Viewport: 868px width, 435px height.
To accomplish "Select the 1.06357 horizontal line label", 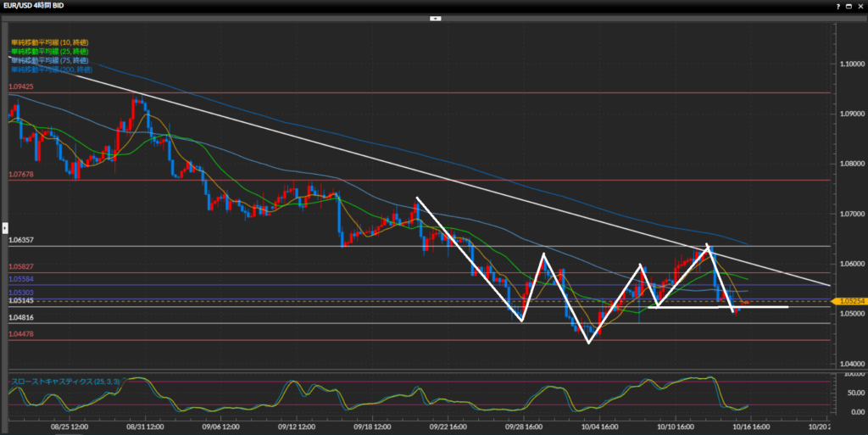I will point(21,240).
